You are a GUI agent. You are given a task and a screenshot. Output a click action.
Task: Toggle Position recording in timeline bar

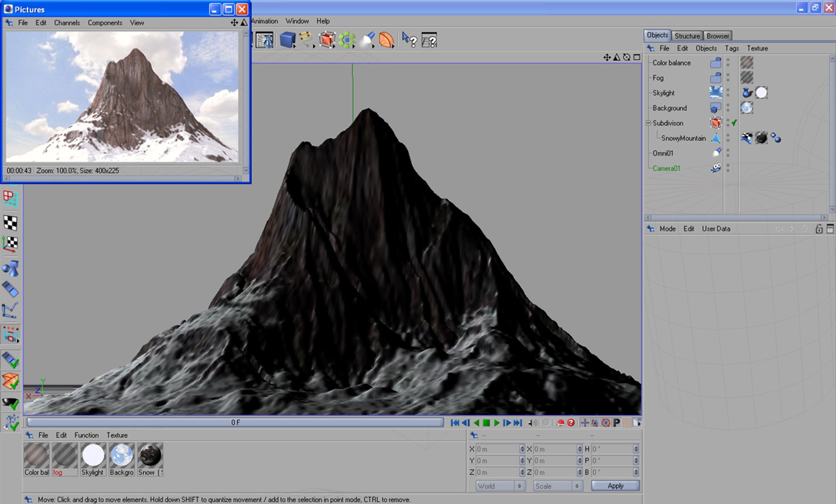(x=584, y=423)
